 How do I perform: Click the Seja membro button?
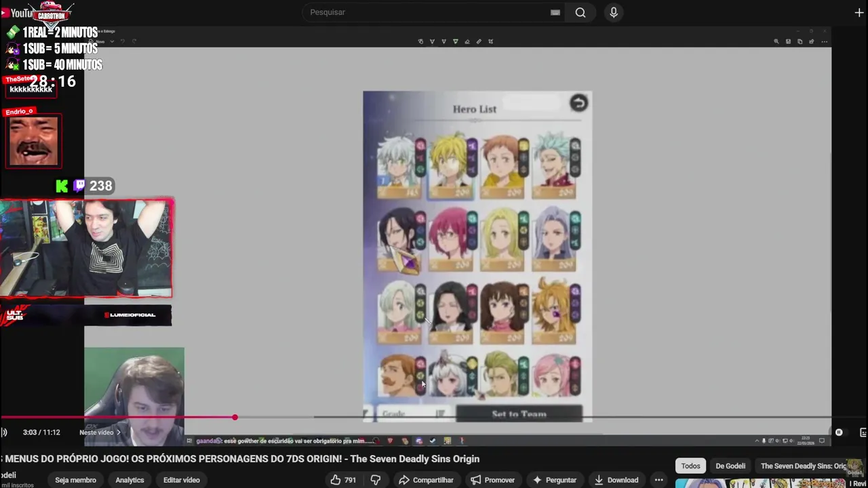(75, 480)
